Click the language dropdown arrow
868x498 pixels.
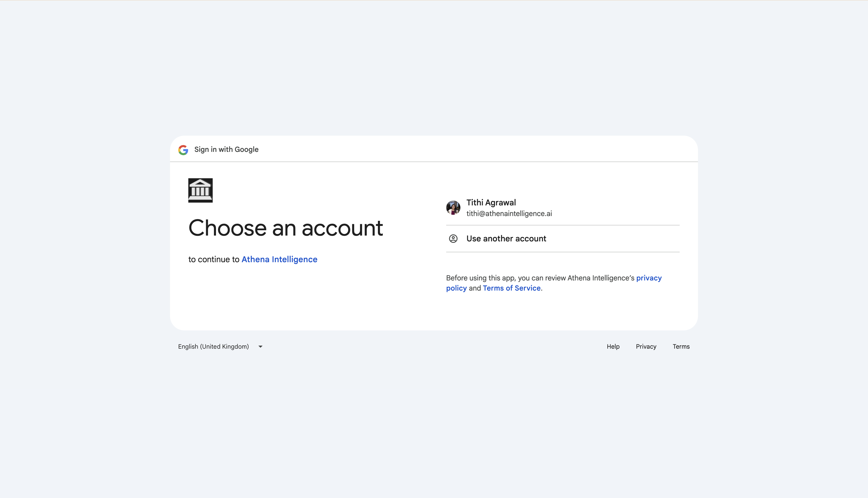[260, 347]
